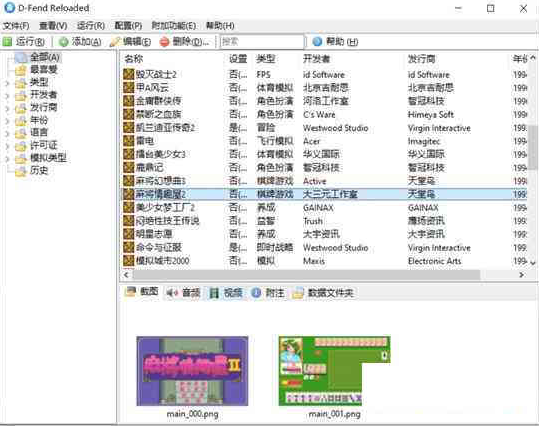Click the developer cell Maxis
Image resolution: width=539 pixels, height=426 pixels.
click(314, 261)
